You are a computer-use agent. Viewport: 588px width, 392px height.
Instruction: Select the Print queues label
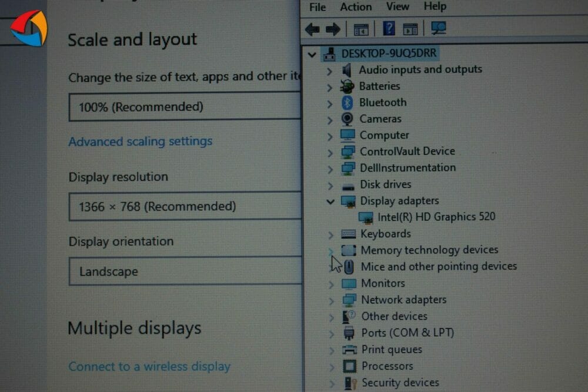(392, 349)
